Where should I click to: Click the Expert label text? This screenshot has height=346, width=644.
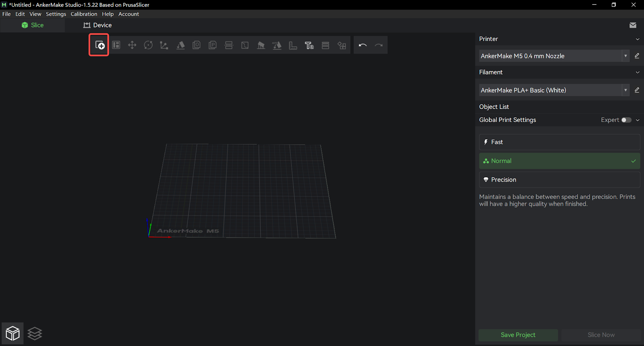click(610, 120)
